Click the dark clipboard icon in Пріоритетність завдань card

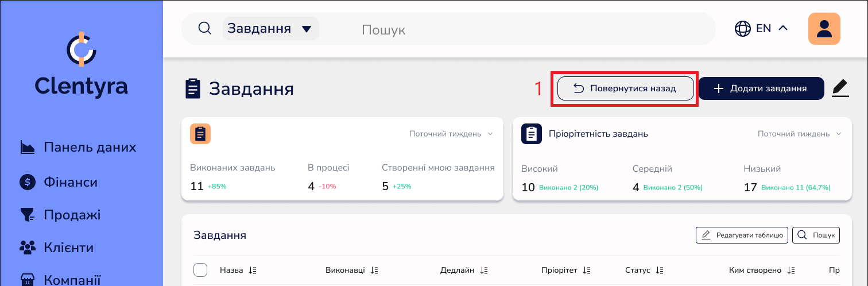(532, 134)
